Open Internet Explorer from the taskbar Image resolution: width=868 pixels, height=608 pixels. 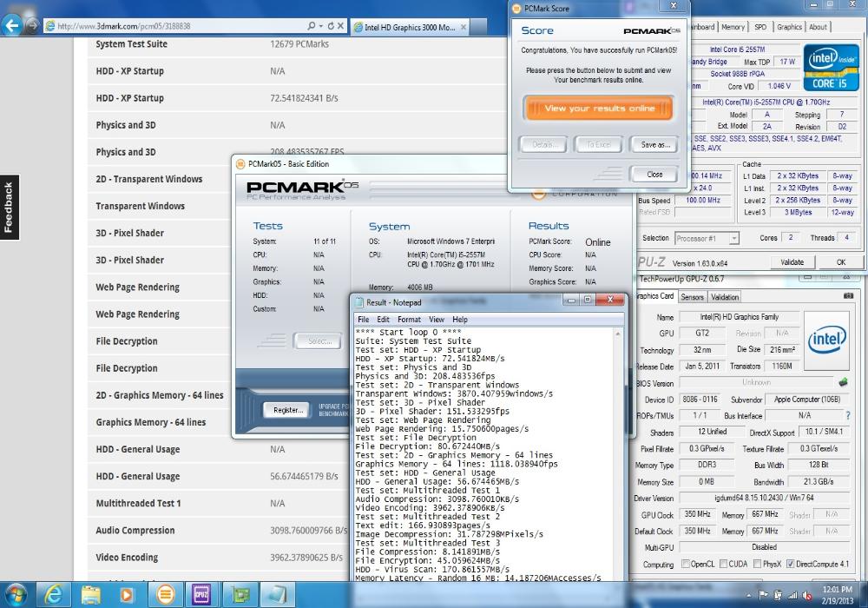tap(54, 595)
